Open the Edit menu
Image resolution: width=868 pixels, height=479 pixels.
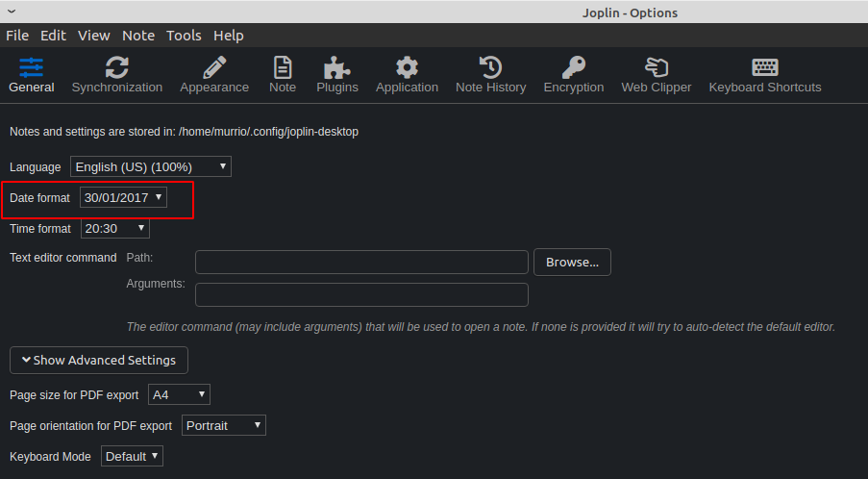click(53, 36)
